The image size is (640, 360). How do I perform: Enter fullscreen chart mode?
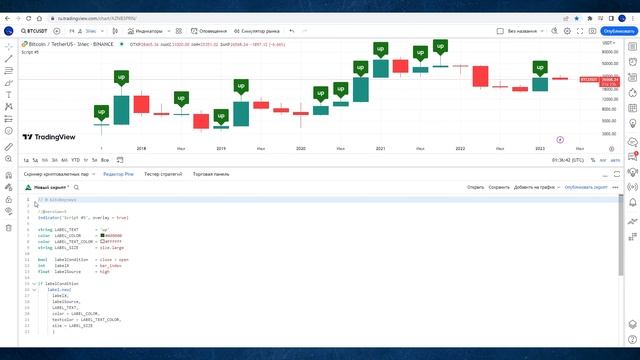(580, 31)
